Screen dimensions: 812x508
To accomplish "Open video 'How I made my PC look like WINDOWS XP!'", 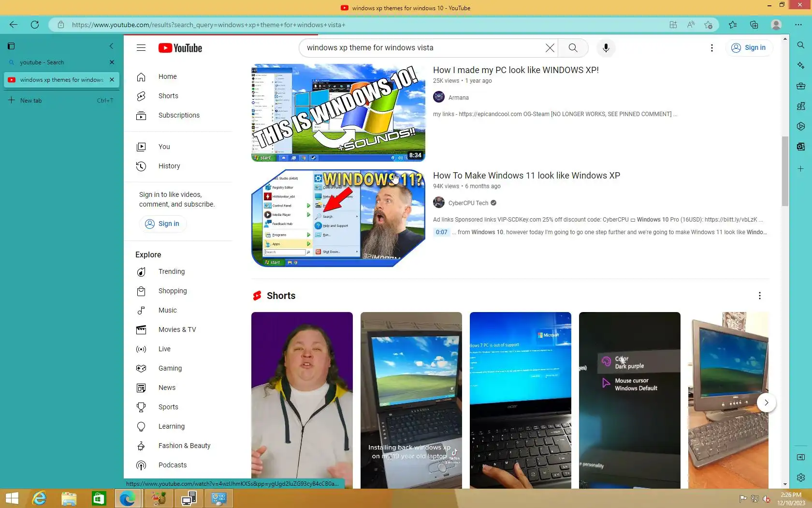I will [516, 70].
